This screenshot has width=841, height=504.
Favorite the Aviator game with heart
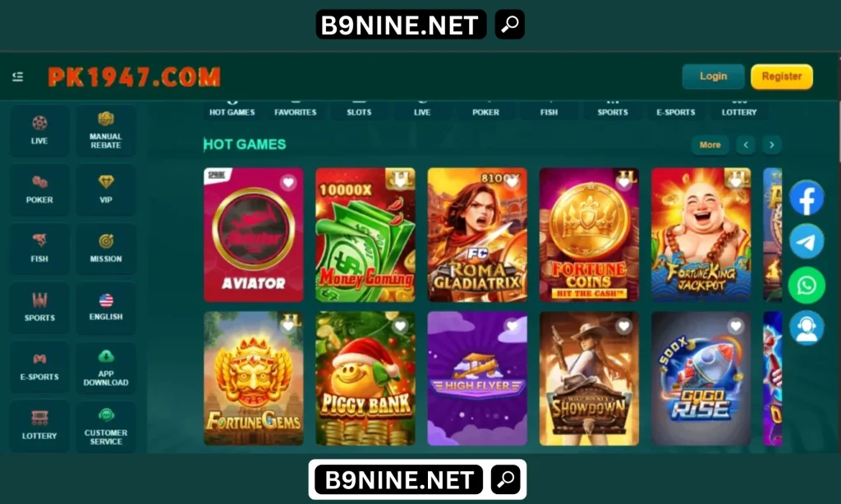click(288, 183)
